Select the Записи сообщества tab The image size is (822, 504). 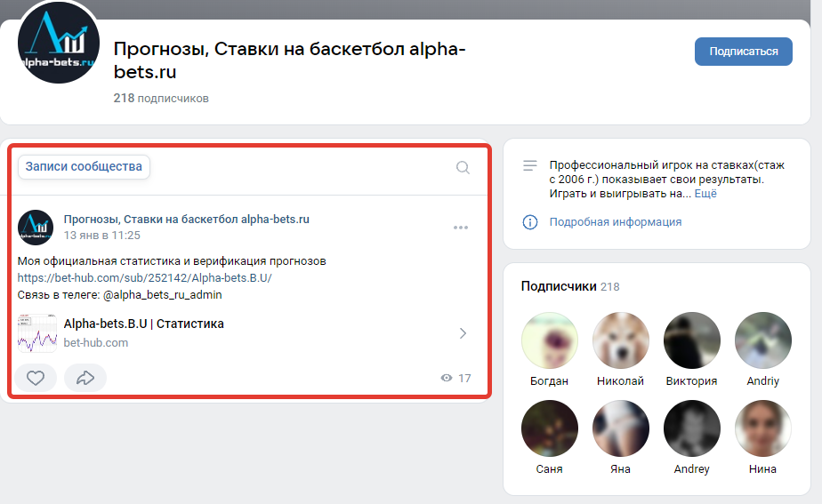coord(84,166)
